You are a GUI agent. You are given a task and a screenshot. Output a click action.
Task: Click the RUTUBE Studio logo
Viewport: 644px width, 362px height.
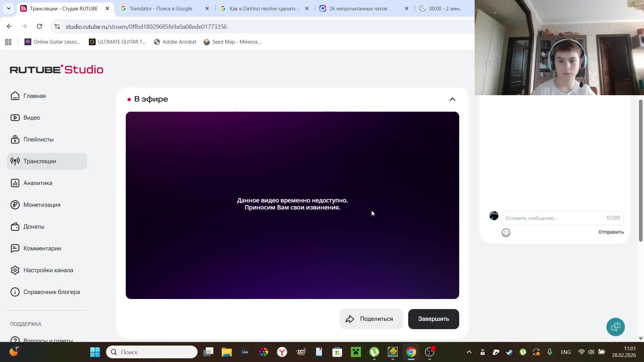tap(56, 69)
